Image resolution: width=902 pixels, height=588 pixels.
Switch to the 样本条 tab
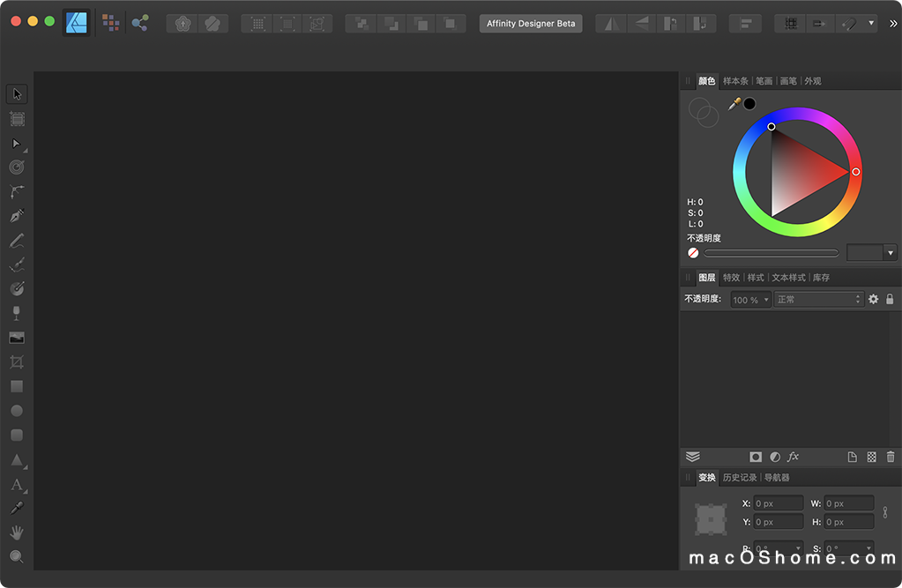coord(735,81)
